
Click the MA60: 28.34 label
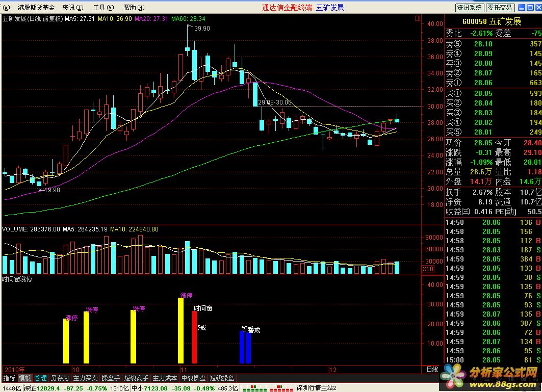click(x=188, y=19)
